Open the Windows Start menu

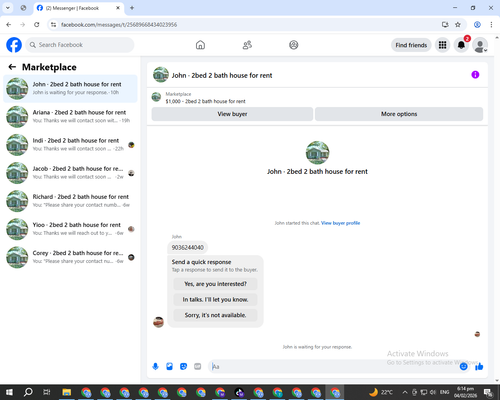pos(9,392)
